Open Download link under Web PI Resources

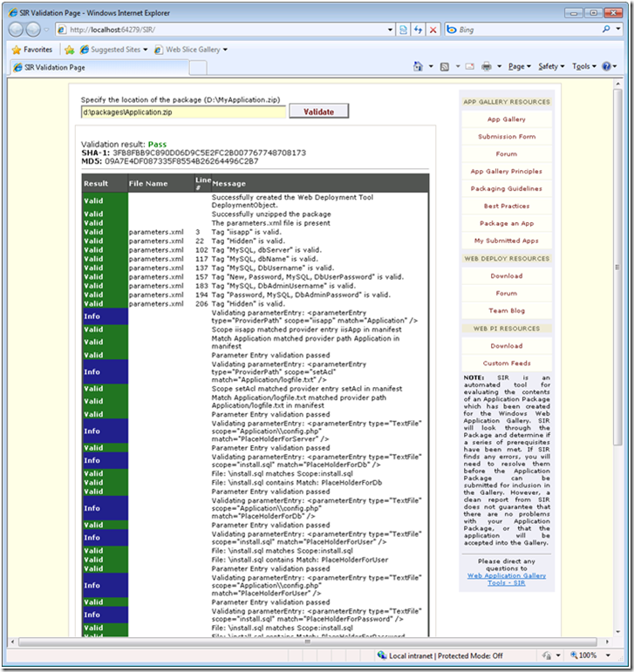coord(507,346)
